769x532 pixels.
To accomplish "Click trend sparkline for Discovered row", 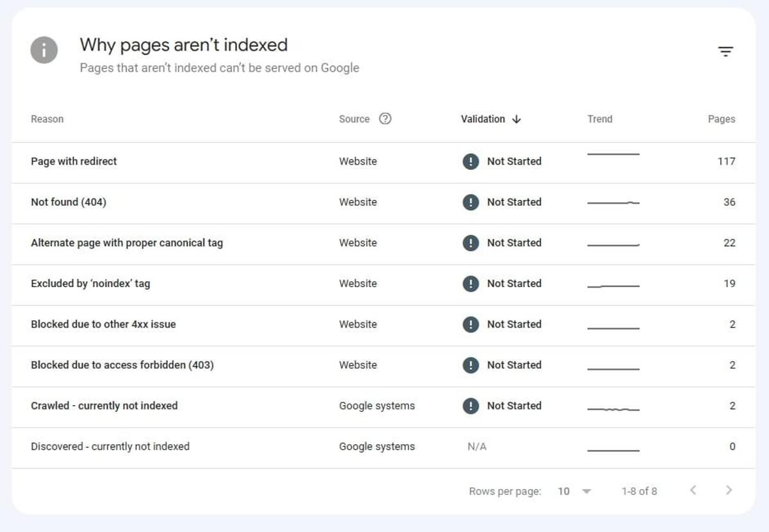I will pyautogui.click(x=613, y=451).
